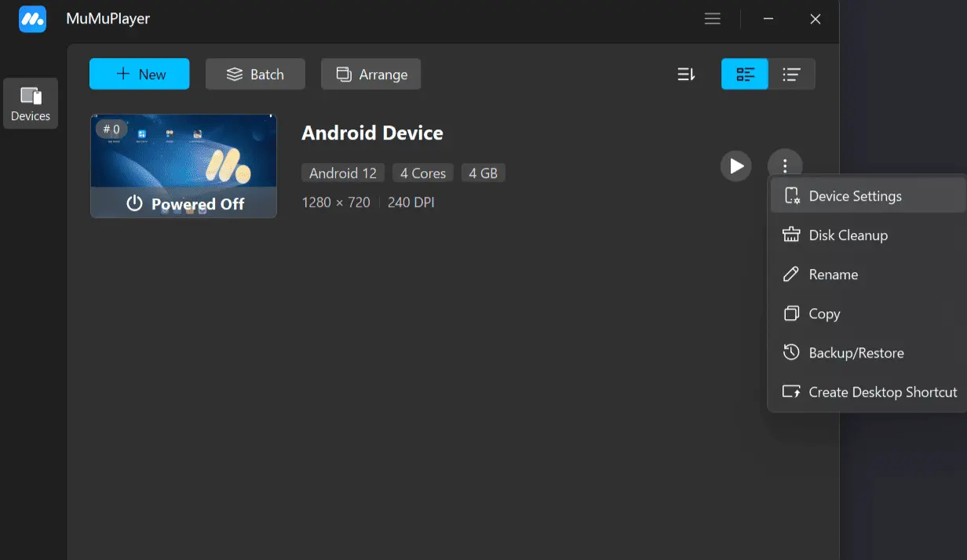The image size is (967, 560).
Task: Click the # 0 device index badge
Action: [x=112, y=129]
